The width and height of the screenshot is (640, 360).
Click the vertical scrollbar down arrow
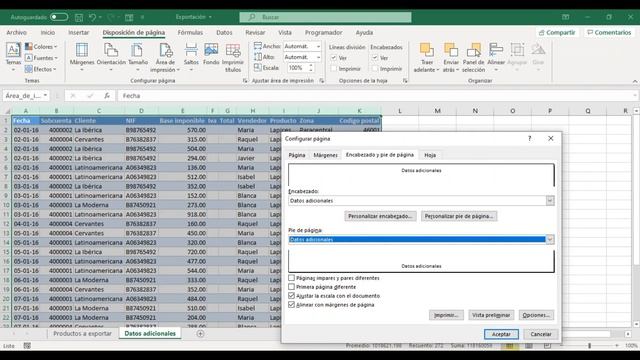coord(636,324)
